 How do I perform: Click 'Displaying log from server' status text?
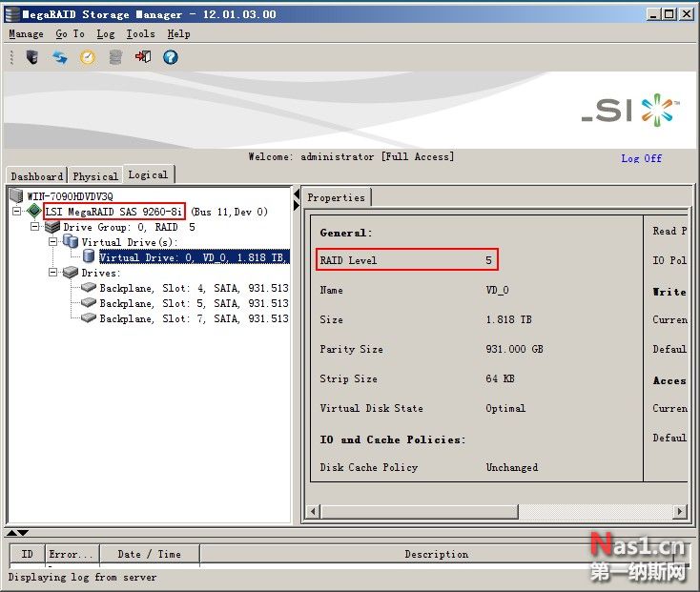83,577
